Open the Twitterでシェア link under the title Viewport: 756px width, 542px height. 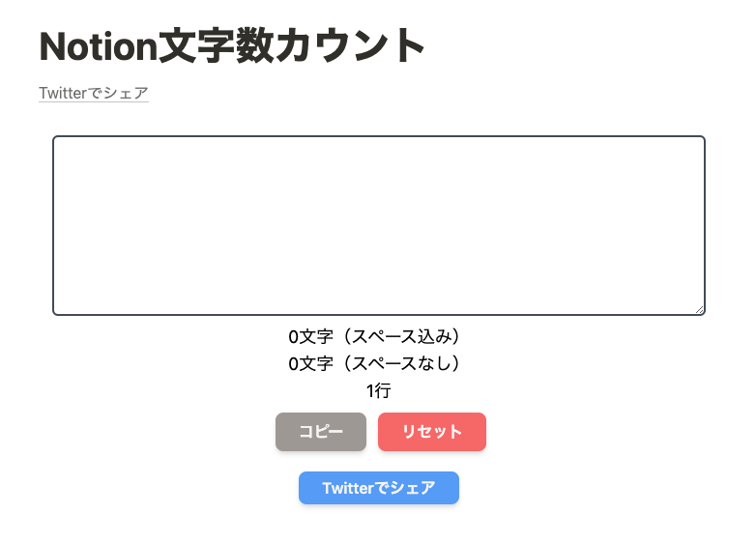[94, 93]
